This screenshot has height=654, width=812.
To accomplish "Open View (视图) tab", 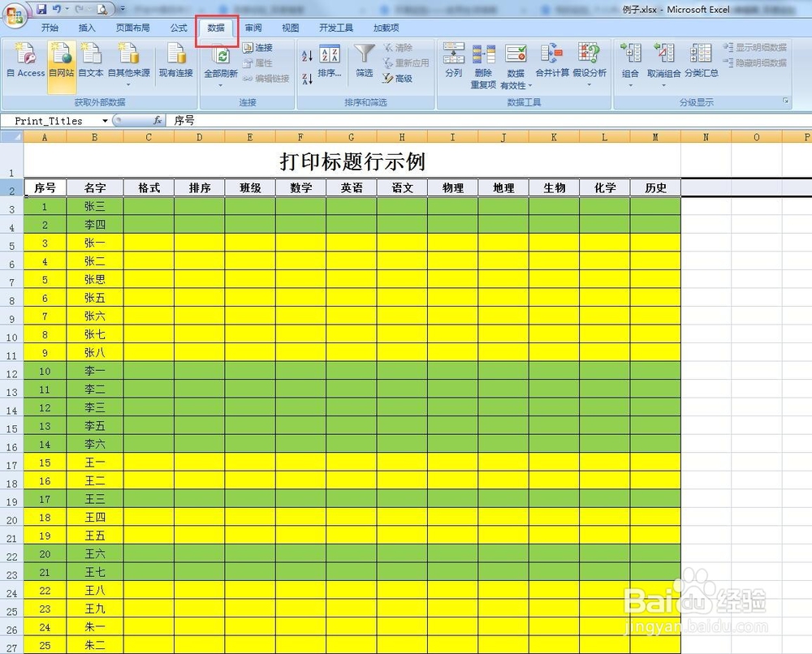I will (291, 28).
